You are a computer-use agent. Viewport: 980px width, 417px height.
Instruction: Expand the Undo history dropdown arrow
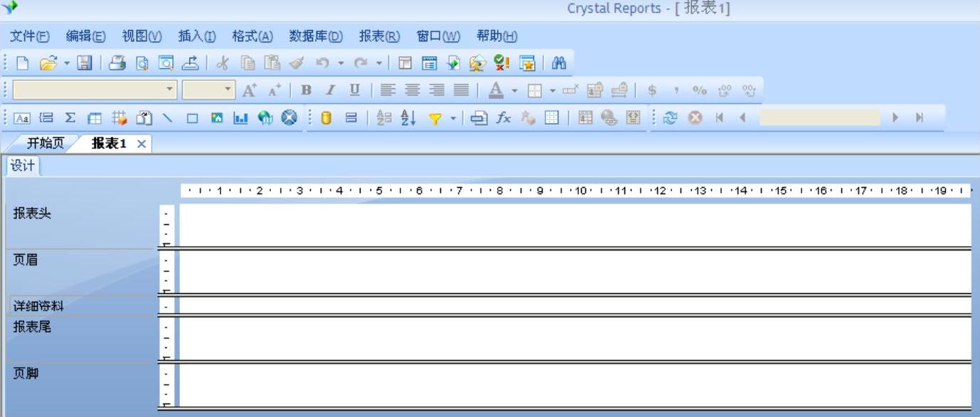[341, 63]
